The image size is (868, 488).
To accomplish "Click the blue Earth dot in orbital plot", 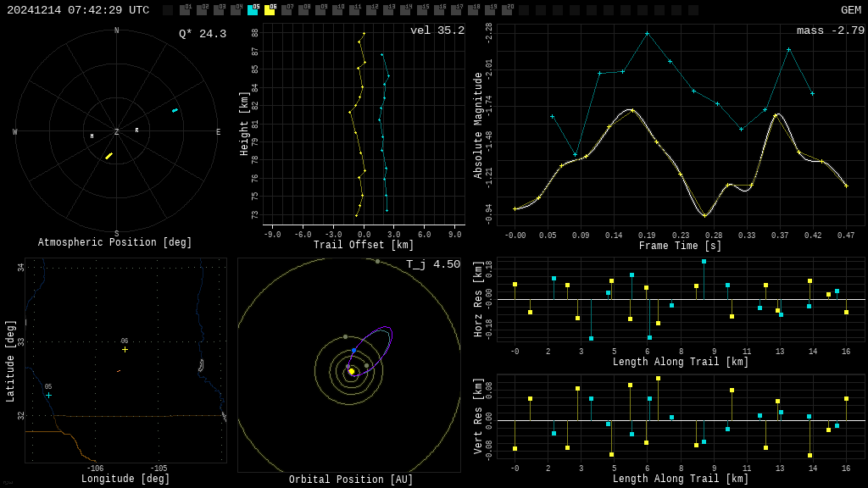I will coord(354,350).
